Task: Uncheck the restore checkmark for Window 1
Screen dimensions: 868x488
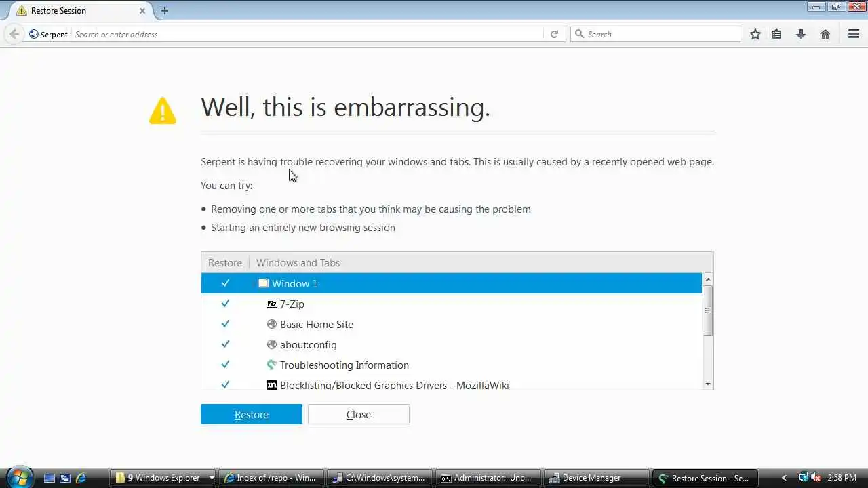Action: pyautogui.click(x=225, y=283)
